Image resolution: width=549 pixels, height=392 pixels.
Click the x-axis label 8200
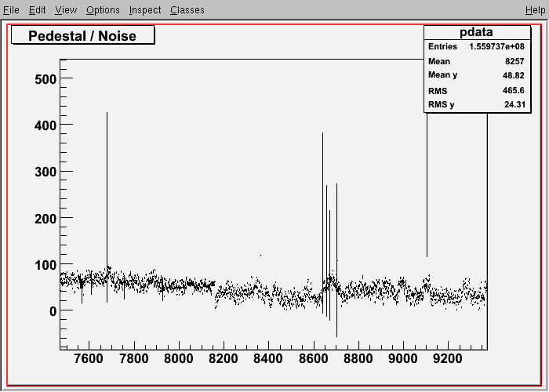tap(224, 359)
